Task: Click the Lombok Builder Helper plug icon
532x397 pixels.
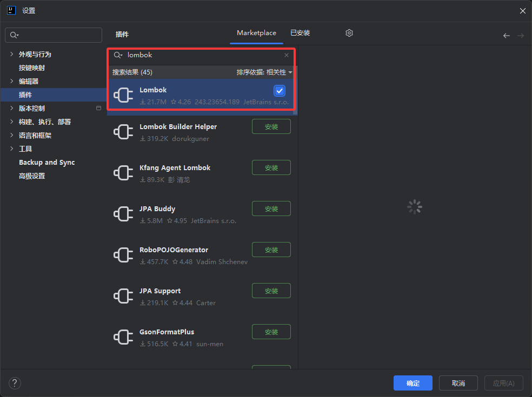Action: [123, 132]
